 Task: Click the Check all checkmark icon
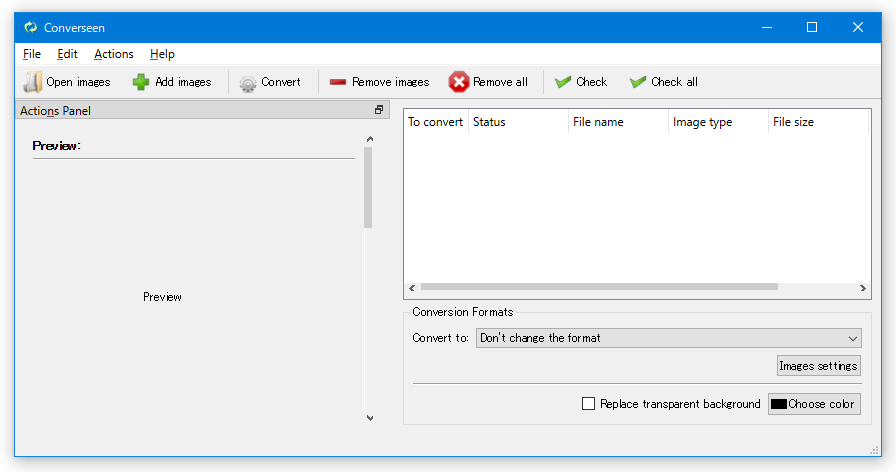(x=638, y=82)
